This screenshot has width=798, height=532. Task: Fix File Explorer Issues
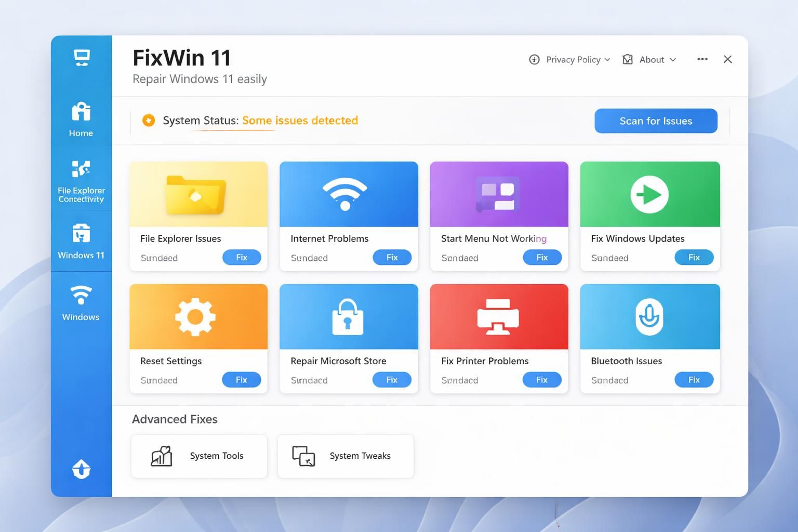tap(242, 258)
